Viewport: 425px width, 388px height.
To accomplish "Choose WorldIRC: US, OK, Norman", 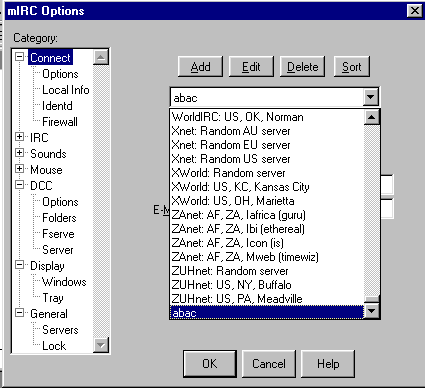I will tap(267, 117).
